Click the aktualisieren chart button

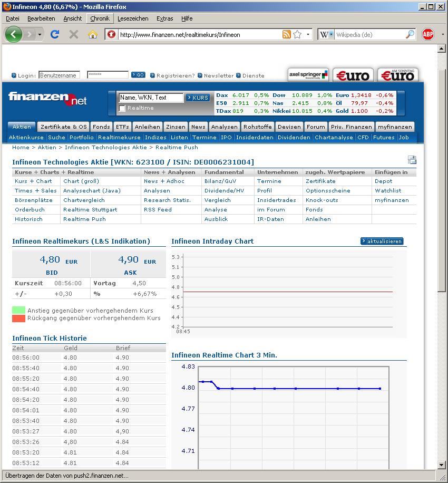tap(382, 241)
